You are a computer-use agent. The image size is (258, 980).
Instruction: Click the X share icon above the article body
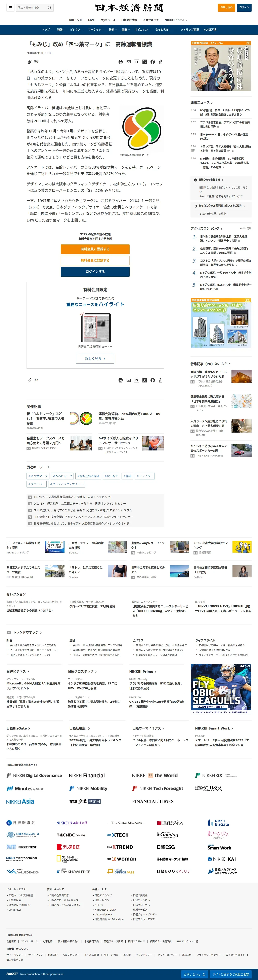coord(144,62)
